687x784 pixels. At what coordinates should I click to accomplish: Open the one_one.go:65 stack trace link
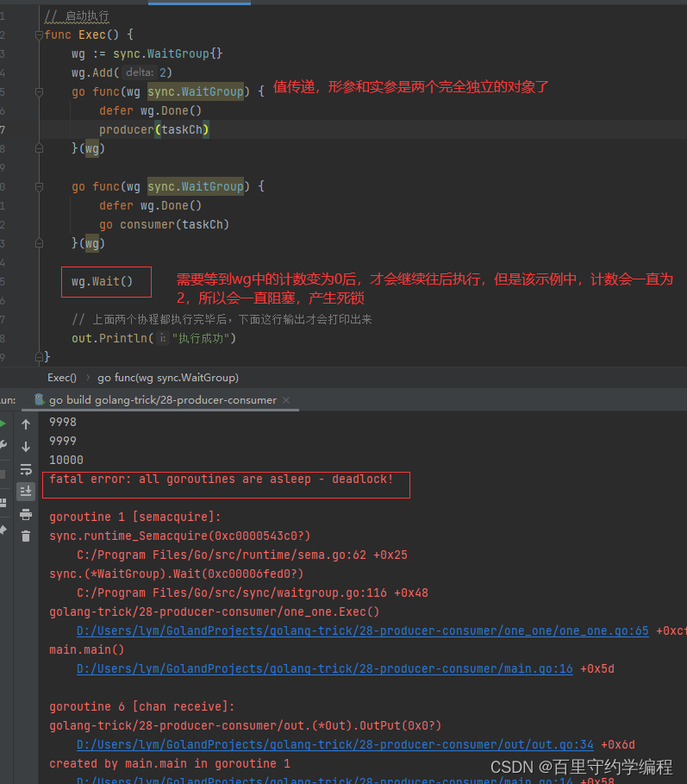point(362,631)
